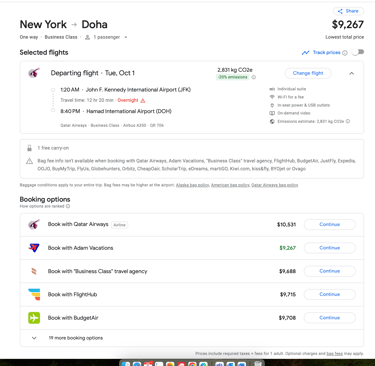Continue booking with Adam Vacations

point(330,248)
